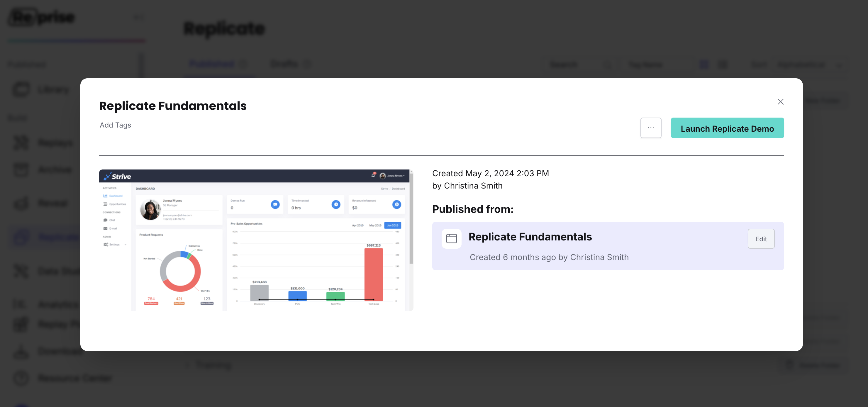868x407 pixels.
Task: Click the window icon beside Replicate Fundamentals card
Action: tap(452, 239)
